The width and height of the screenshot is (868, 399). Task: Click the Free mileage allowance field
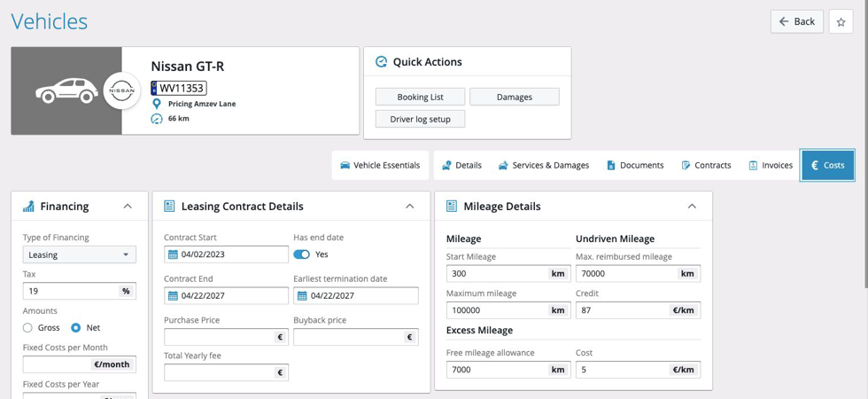pyautogui.click(x=508, y=369)
